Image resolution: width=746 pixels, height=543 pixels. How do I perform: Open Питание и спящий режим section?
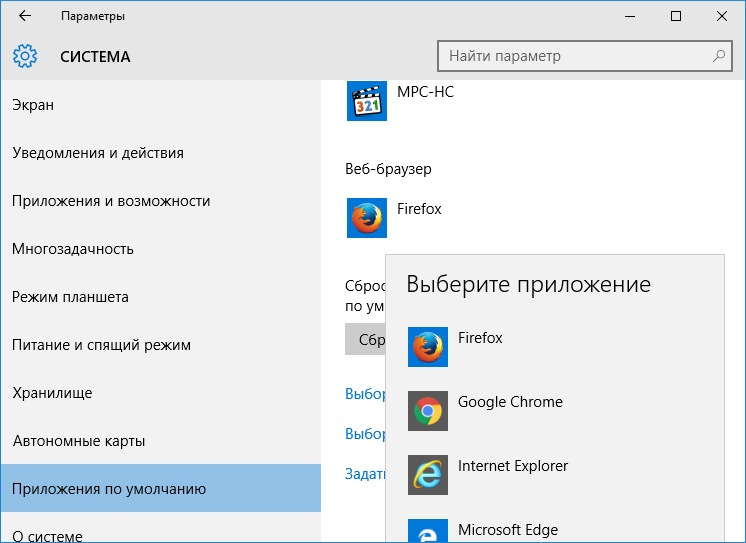161,345
